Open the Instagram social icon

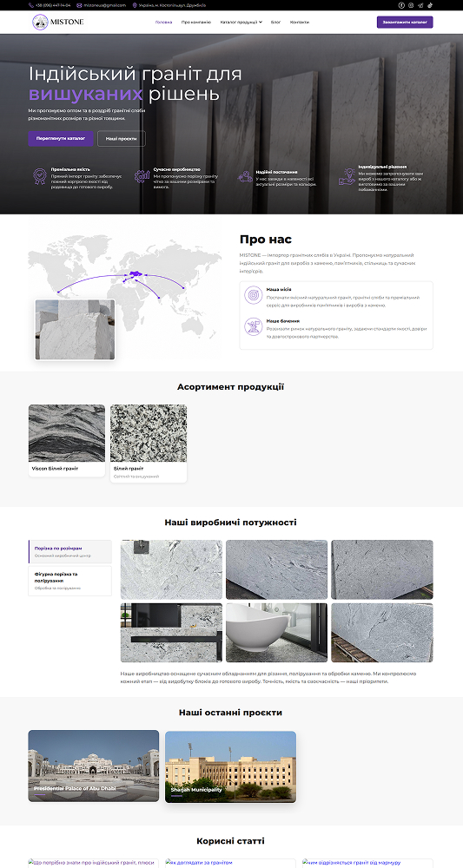click(411, 5)
